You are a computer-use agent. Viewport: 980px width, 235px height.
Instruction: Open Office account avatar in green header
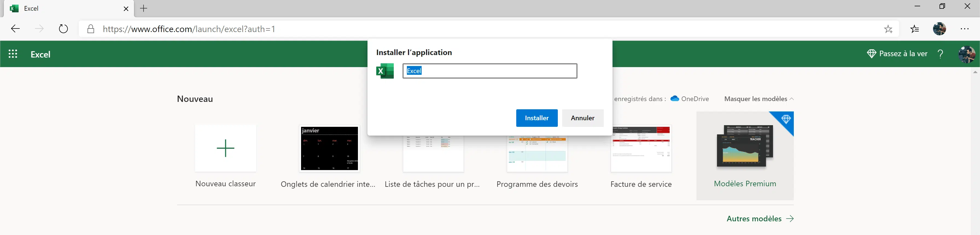click(967, 54)
